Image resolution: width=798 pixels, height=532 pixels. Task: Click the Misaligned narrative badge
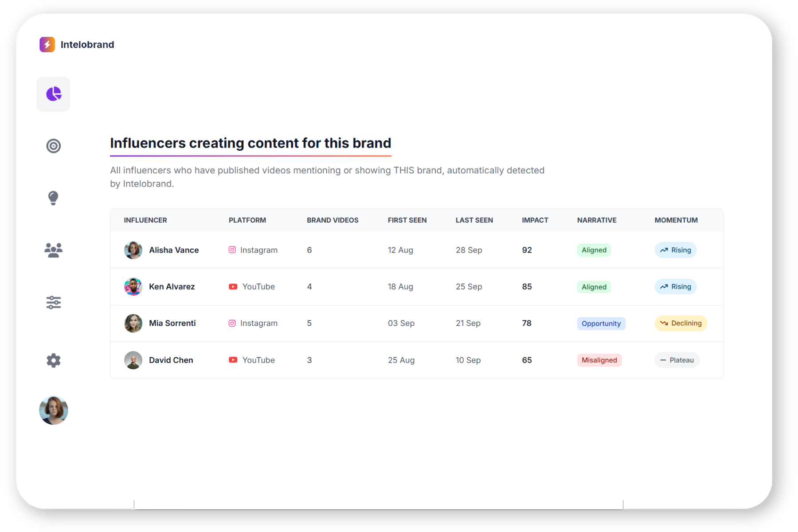599,360
